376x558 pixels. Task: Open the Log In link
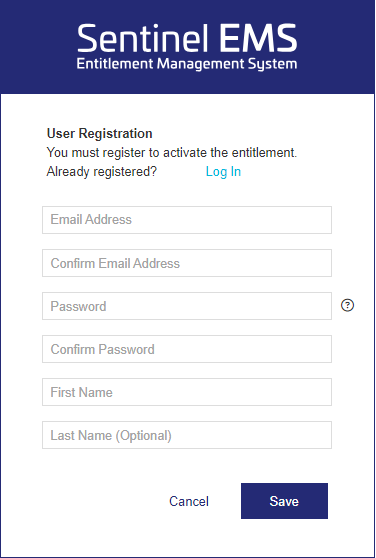pyautogui.click(x=223, y=172)
